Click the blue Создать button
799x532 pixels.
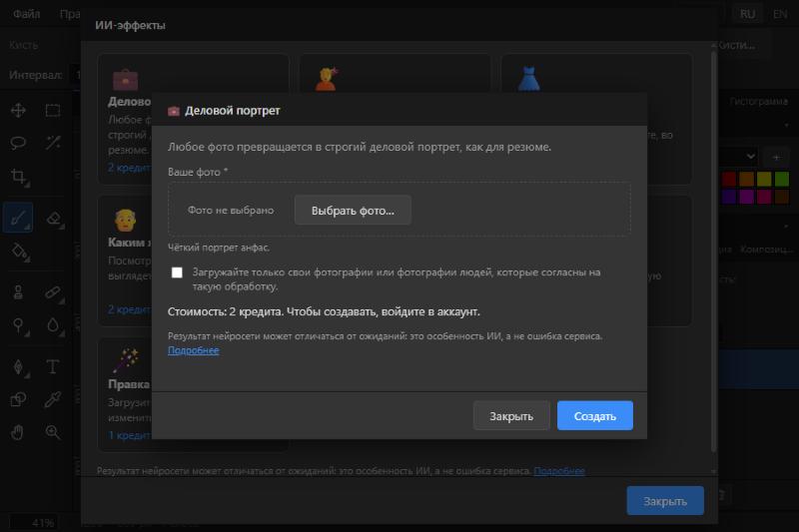tap(594, 416)
